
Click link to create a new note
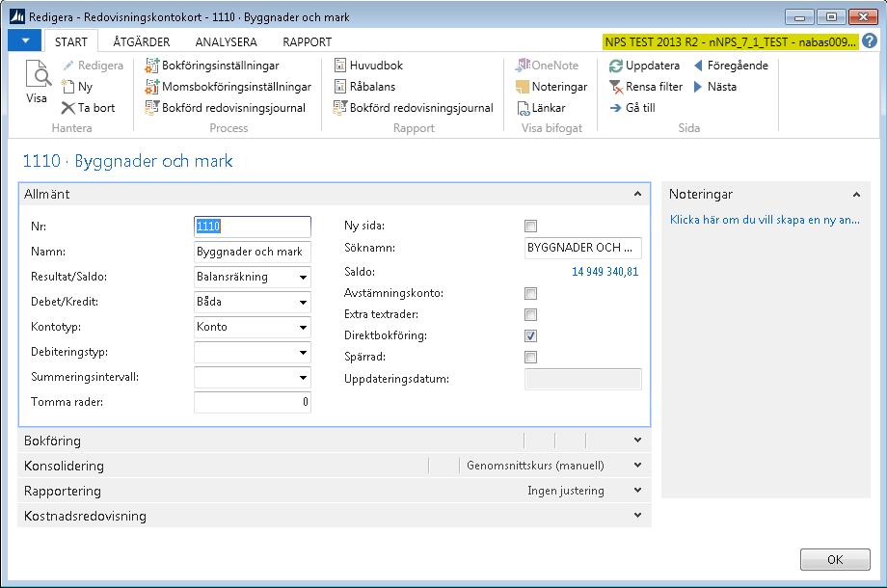pos(765,220)
